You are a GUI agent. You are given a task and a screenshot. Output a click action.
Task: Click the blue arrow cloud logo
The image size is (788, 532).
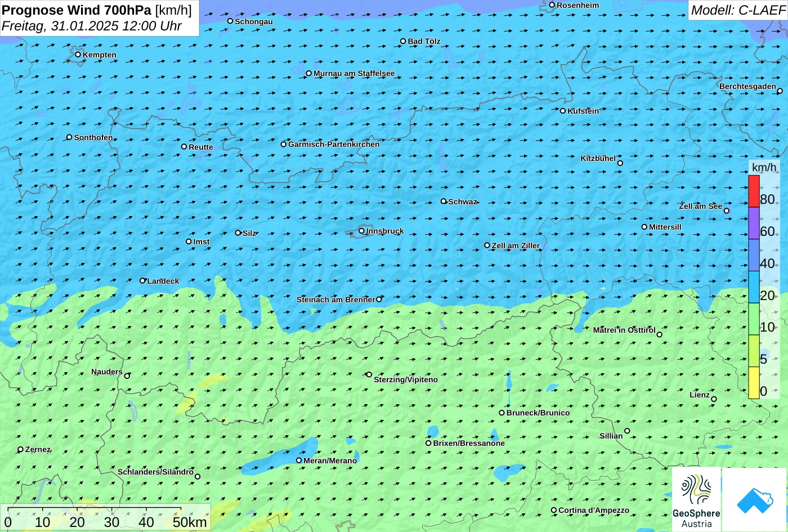point(754,500)
